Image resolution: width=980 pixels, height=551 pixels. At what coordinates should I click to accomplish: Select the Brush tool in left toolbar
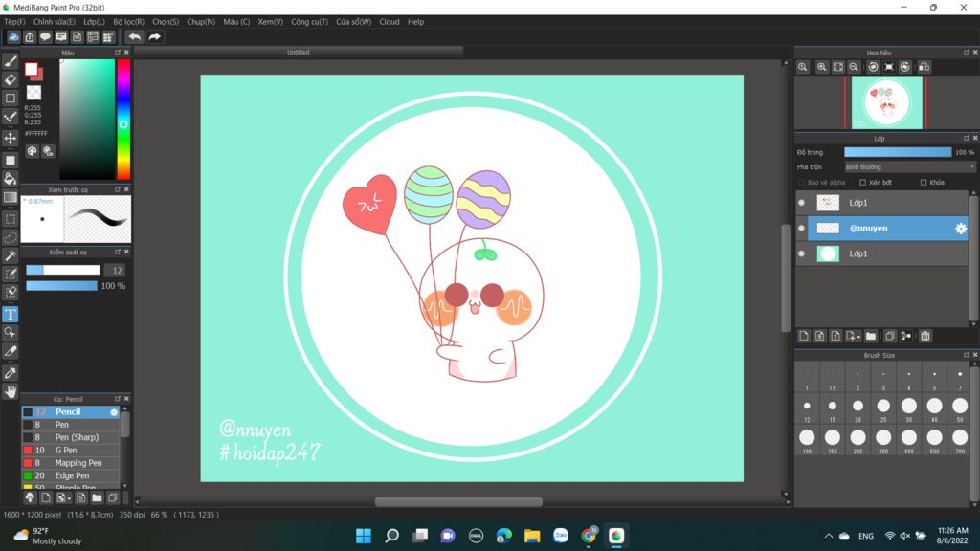pos(10,61)
